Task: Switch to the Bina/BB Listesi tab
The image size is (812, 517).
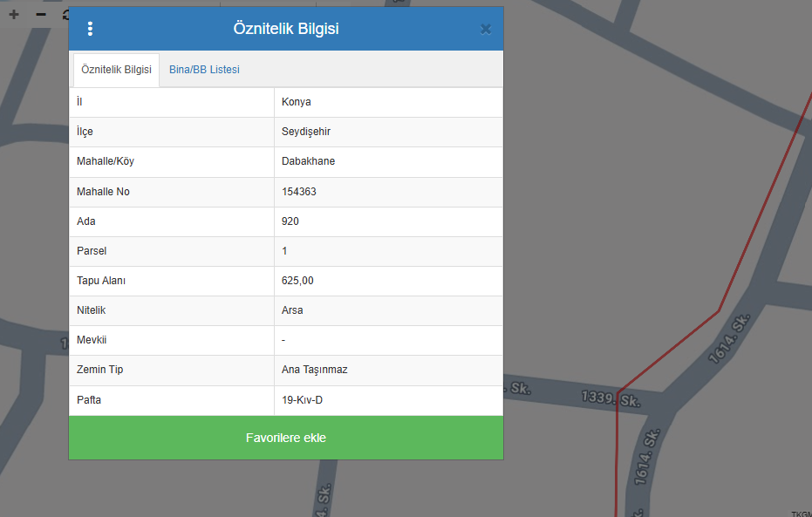Action: click(204, 70)
